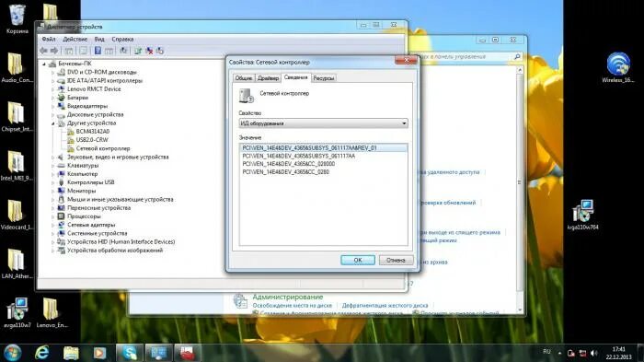Click the red application icon on taskbar
The height and width of the screenshot is (362, 644).
(188, 353)
